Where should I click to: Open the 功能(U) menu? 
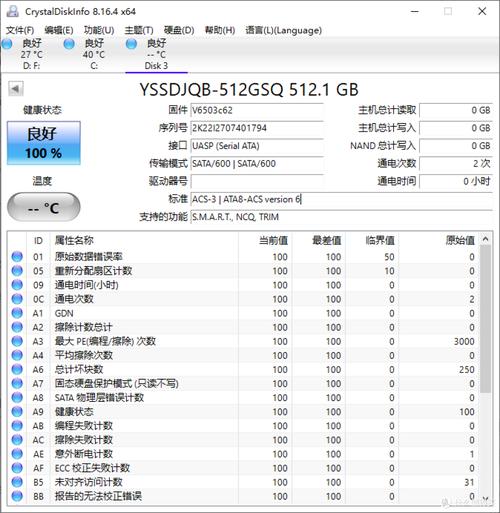99,30
